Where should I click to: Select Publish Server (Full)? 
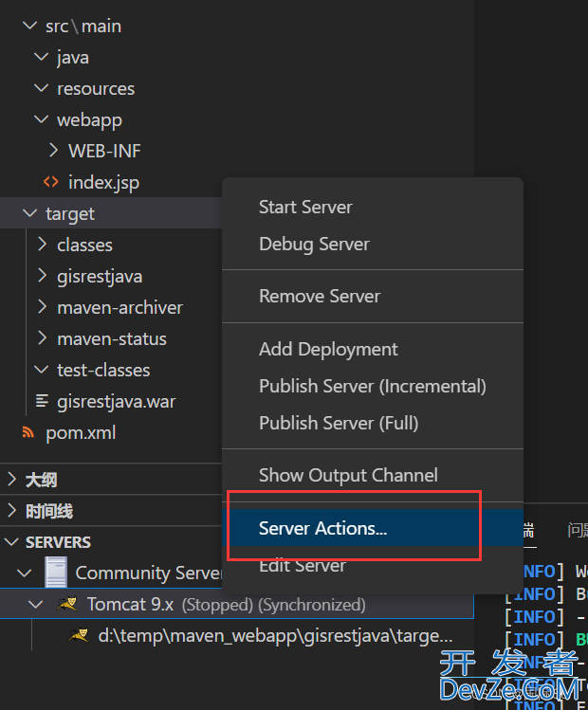point(373,424)
